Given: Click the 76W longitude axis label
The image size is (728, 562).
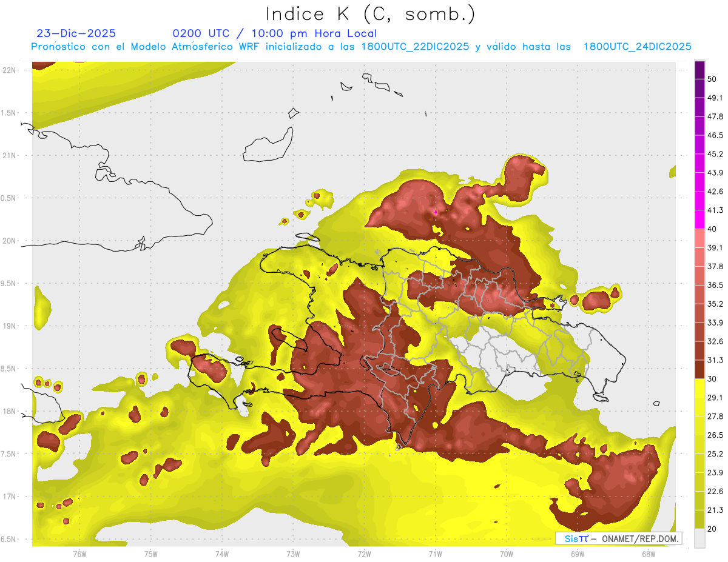Looking at the screenshot, I should coord(79,554).
